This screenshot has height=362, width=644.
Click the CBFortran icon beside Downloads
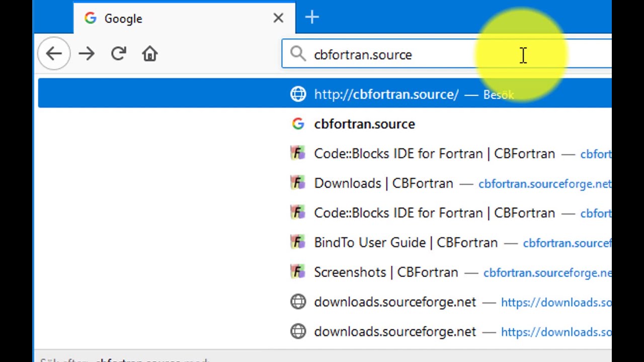(x=298, y=183)
